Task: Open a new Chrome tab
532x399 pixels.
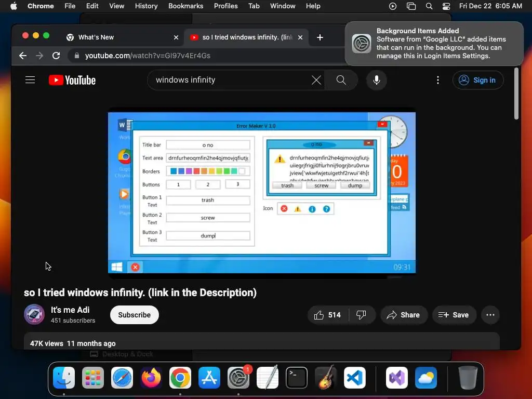Action: coord(320,37)
